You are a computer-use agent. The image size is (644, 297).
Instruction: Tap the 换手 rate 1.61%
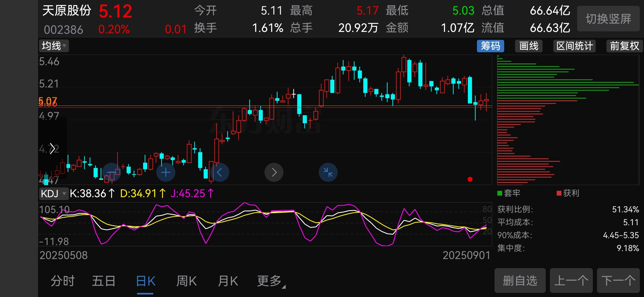click(x=268, y=28)
